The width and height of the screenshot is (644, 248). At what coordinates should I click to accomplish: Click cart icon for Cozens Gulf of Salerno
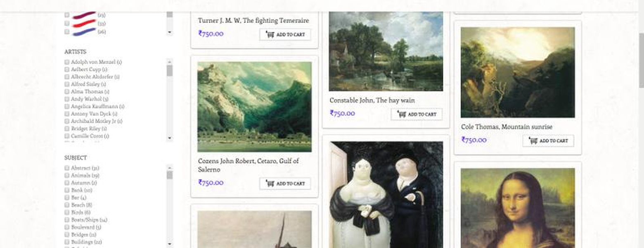pyautogui.click(x=270, y=184)
